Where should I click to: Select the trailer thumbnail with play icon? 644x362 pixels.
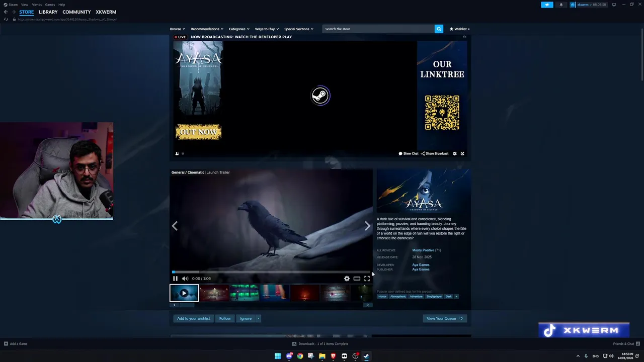[x=184, y=293]
